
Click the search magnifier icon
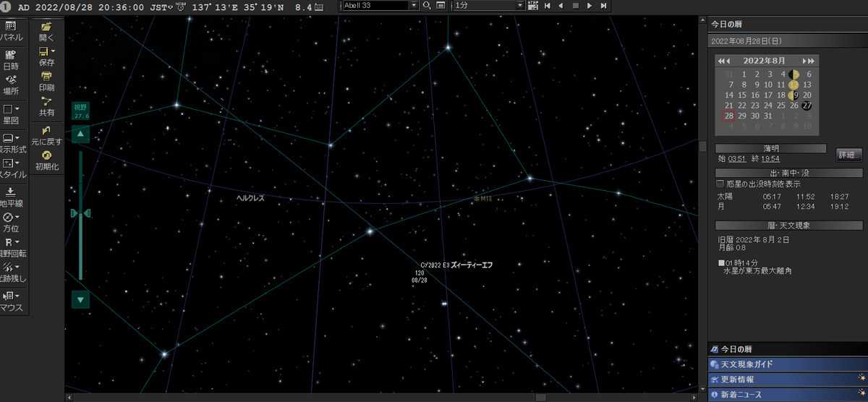point(427,5)
